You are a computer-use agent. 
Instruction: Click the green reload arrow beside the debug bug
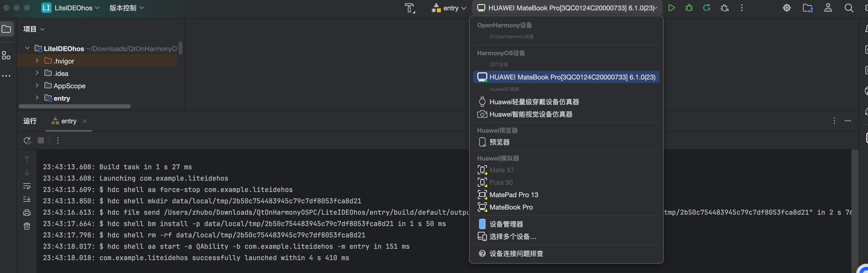point(707,8)
